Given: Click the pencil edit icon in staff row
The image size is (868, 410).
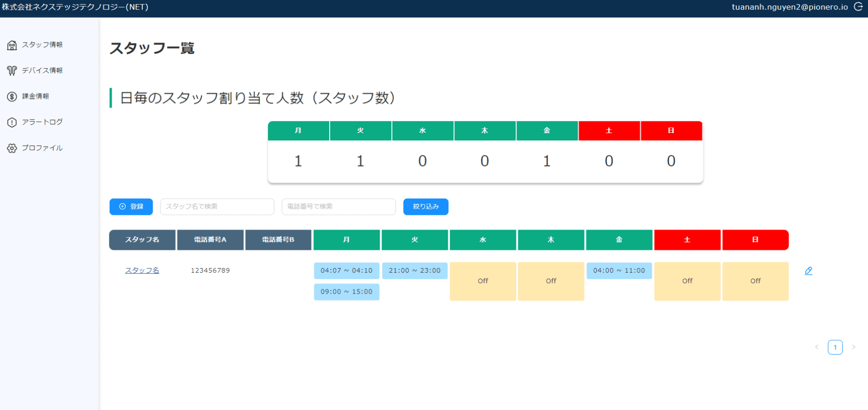Looking at the screenshot, I should pos(808,271).
